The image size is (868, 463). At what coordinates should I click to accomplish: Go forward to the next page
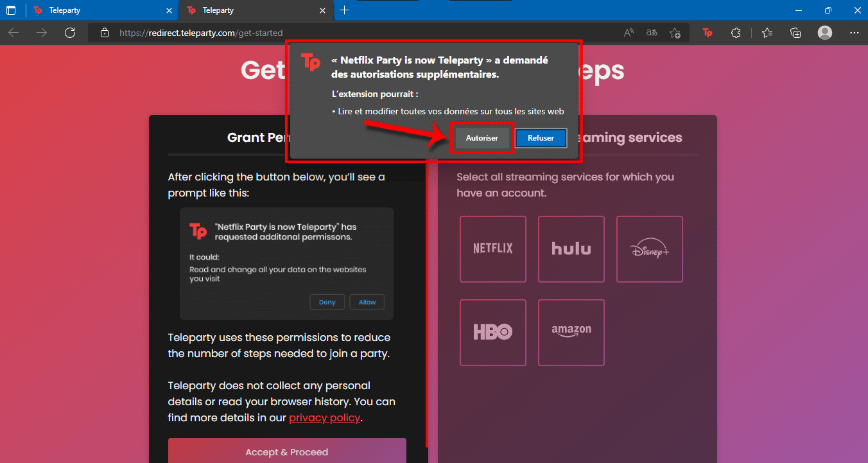pyautogui.click(x=42, y=33)
